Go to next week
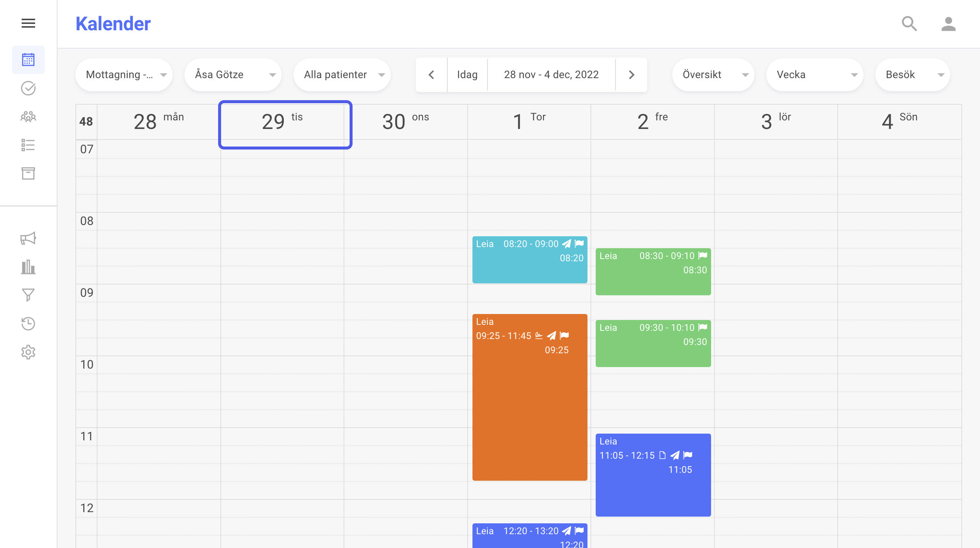This screenshot has width=980, height=548. click(x=631, y=75)
